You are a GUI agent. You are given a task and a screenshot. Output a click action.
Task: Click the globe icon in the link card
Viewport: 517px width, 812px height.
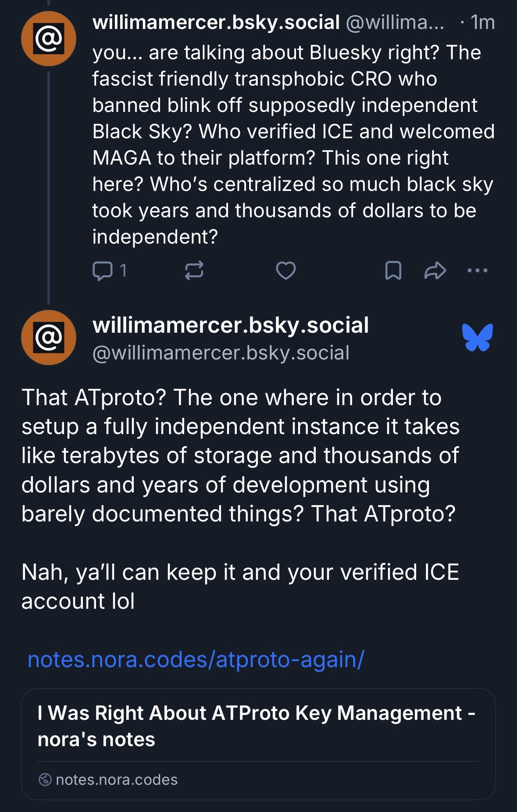point(45,780)
